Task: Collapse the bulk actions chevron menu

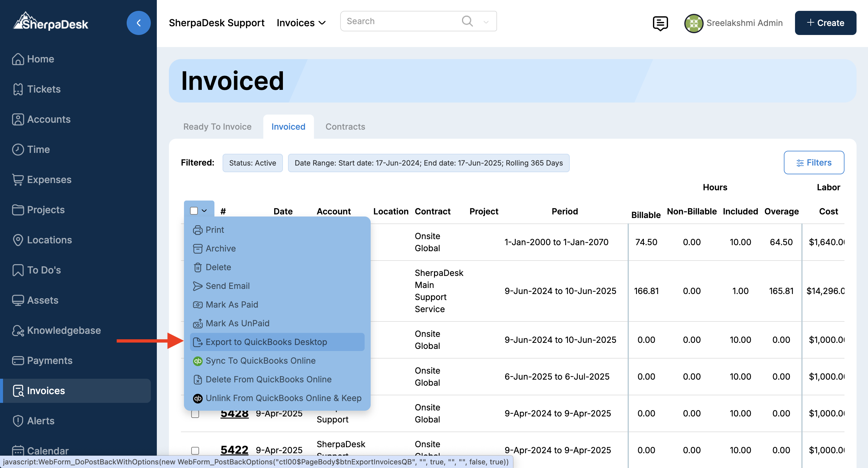Action: (x=204, y=211)
